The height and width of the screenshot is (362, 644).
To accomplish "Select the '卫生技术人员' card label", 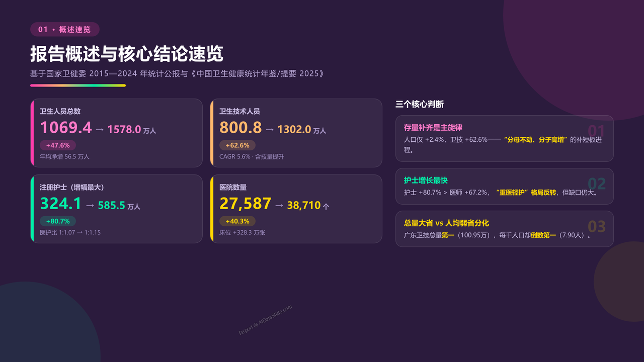I will pos(239,111).
